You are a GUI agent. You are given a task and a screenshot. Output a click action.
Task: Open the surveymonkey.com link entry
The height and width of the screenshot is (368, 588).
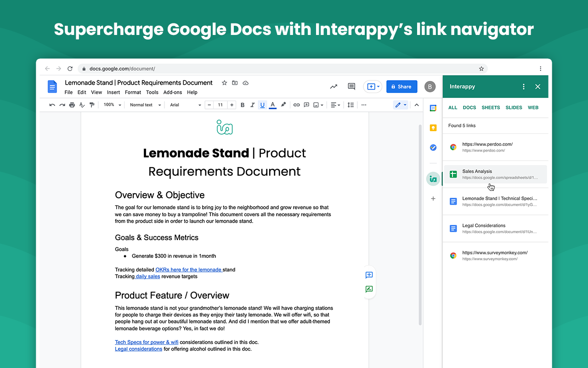(x=496, y=256)
